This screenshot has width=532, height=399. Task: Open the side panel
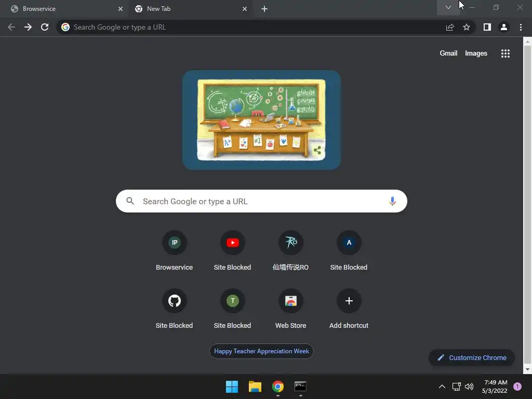(x=487, y=27)
